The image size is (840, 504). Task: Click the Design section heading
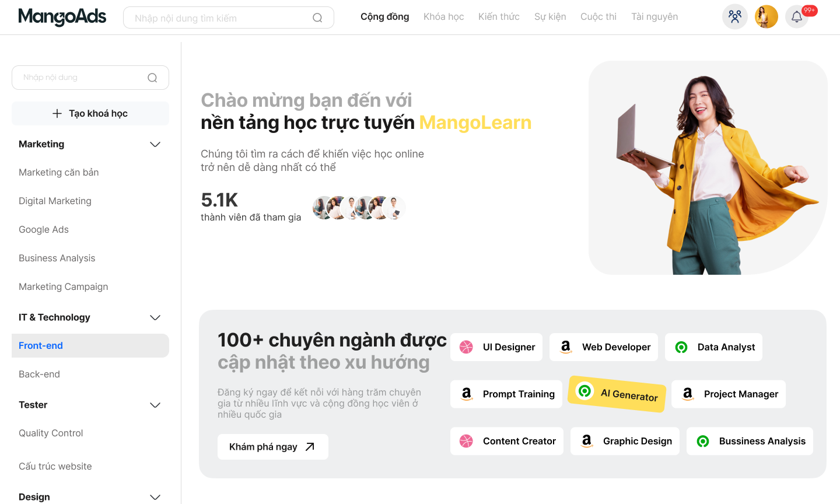tap(34, 498)
